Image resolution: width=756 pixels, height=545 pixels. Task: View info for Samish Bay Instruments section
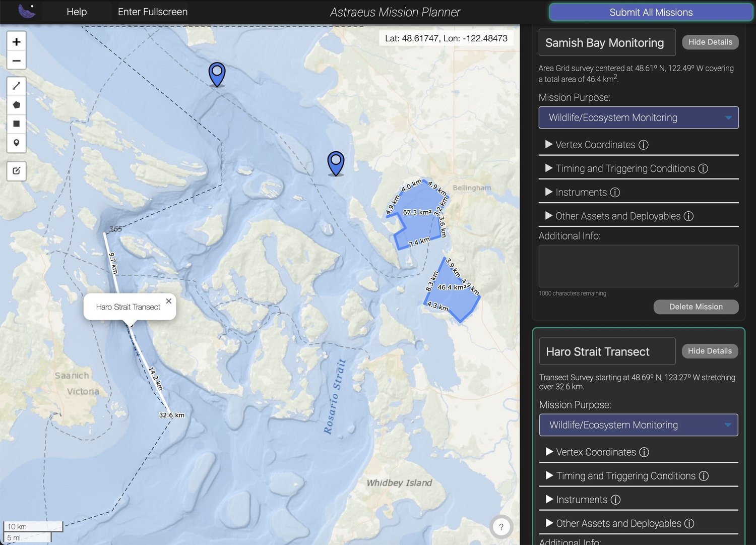(614, 192)
